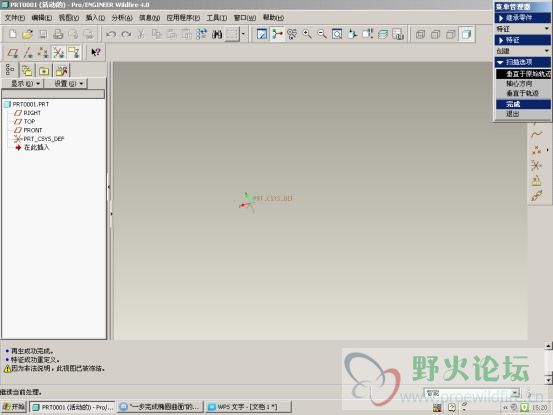Image resolution: width=553 pixels, height=415 pixels.
Task: Select the 轴心方向 sweep option
Action: (x=523, y=84)
